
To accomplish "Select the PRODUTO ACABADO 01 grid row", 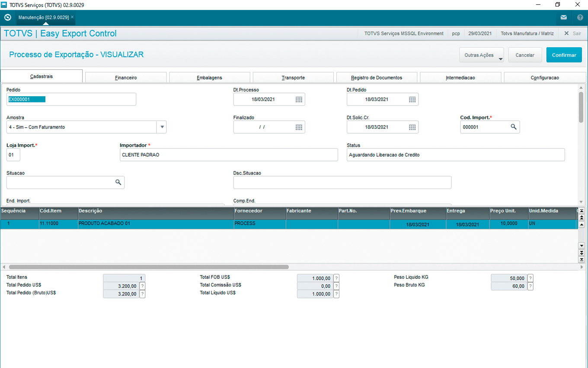I will click(156, 224).
